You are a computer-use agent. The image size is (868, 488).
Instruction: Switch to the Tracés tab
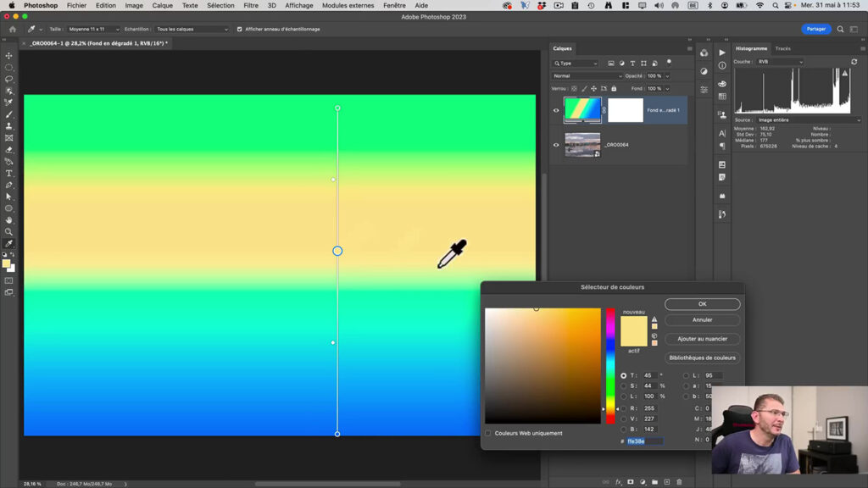(782, 48)
